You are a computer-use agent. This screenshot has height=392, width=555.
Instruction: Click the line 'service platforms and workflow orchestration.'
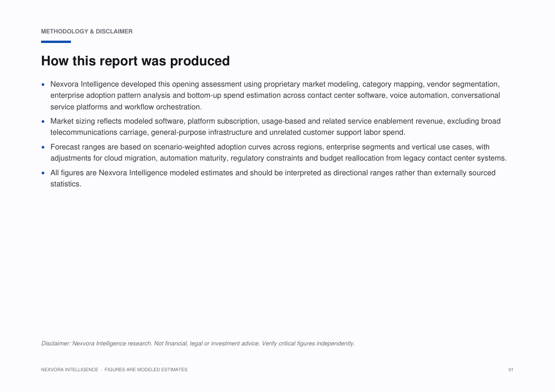pyautogui.click(x=126, y=107)
